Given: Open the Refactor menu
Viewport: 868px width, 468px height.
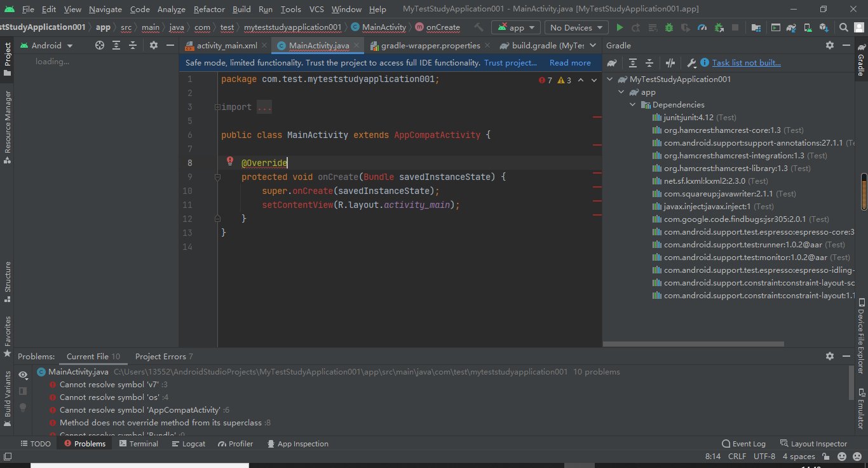Looking at the screenshot, I should [x=209, y=9].
